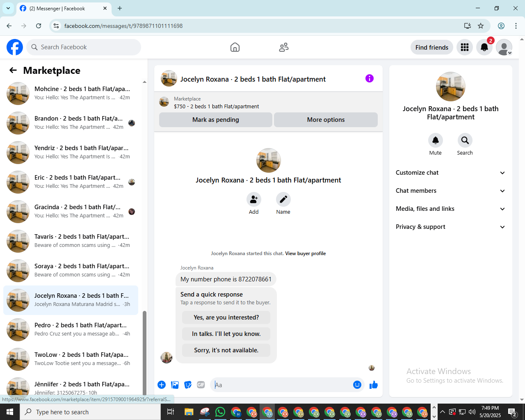Open the Friends icon in top navigation
This screenshot has height=420, width=525.
pyautogui.click(x=284, y=47)
